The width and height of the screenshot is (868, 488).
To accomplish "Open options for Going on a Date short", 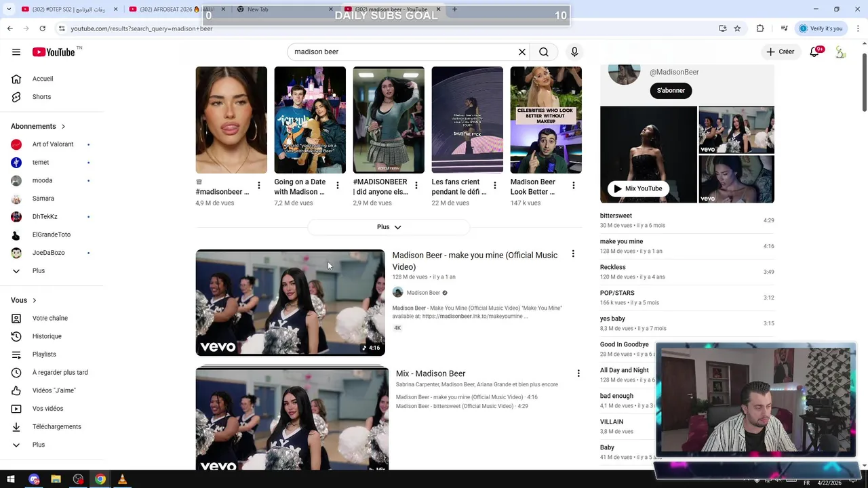I will click(337, 186).
